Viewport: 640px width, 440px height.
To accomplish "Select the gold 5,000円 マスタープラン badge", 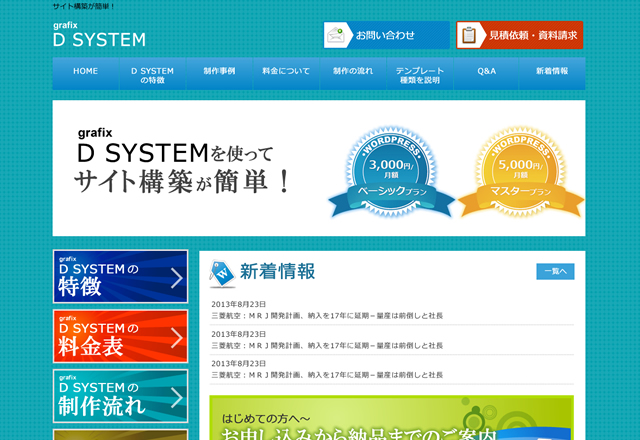I will click(521, 171).
